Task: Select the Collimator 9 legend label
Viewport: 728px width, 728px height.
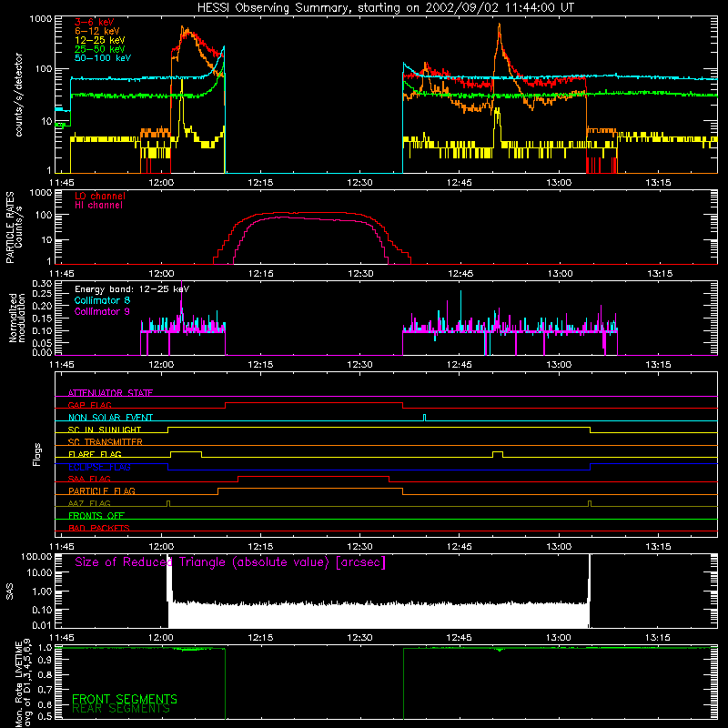Action: (x=102, y=311)
